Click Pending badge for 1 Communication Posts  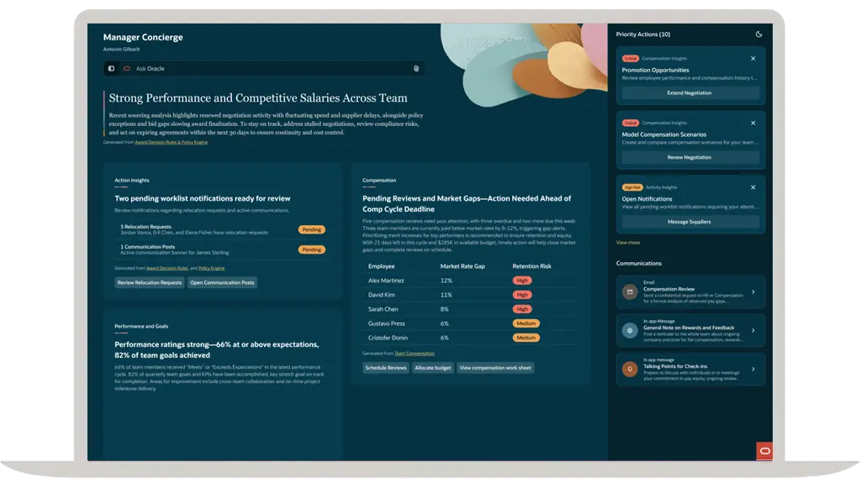312,249
